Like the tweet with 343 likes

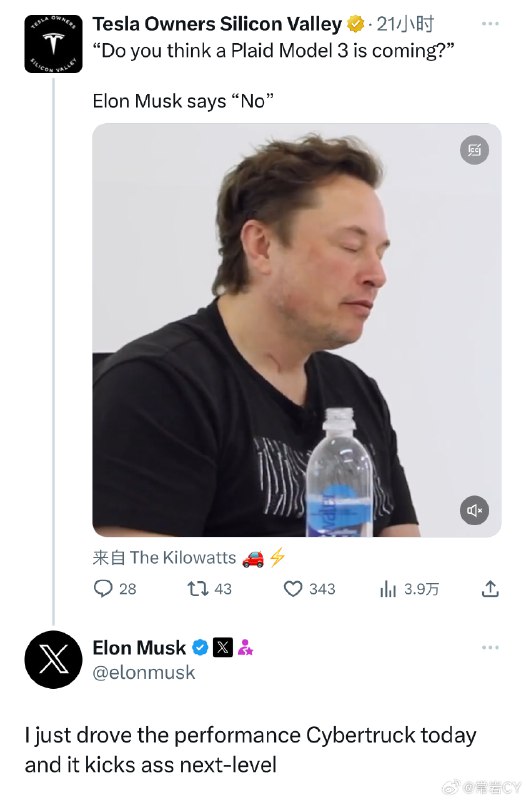(x=309, y=589)
